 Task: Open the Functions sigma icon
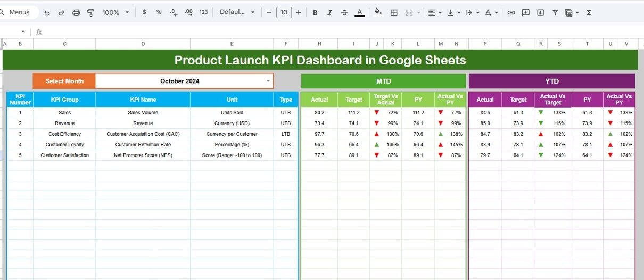[589, 12]
